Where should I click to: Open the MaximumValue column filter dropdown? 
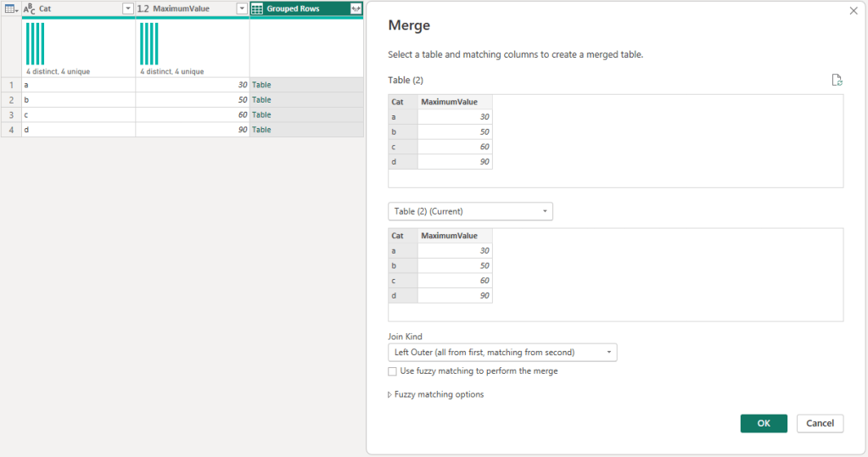[x=242, y=8]
